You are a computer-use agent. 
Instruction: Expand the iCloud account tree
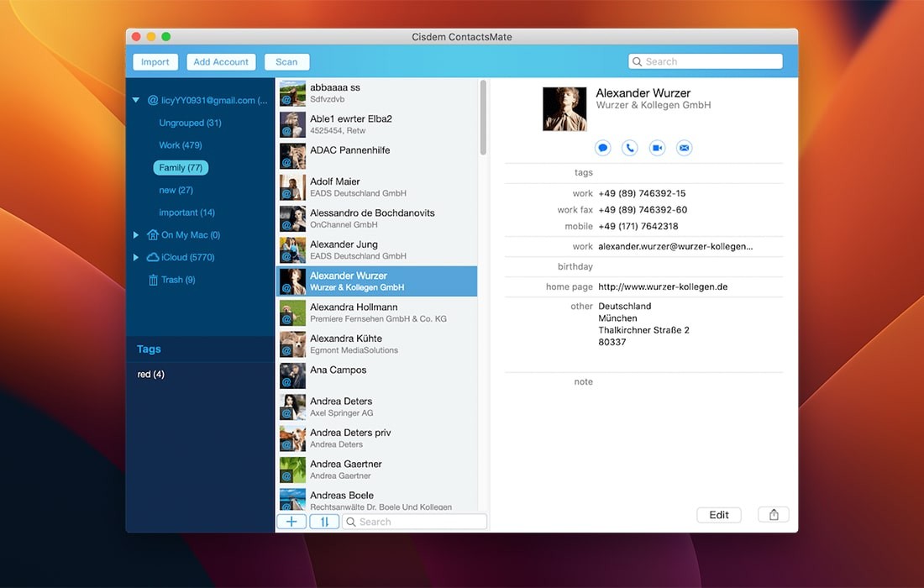tap(136, 258)
